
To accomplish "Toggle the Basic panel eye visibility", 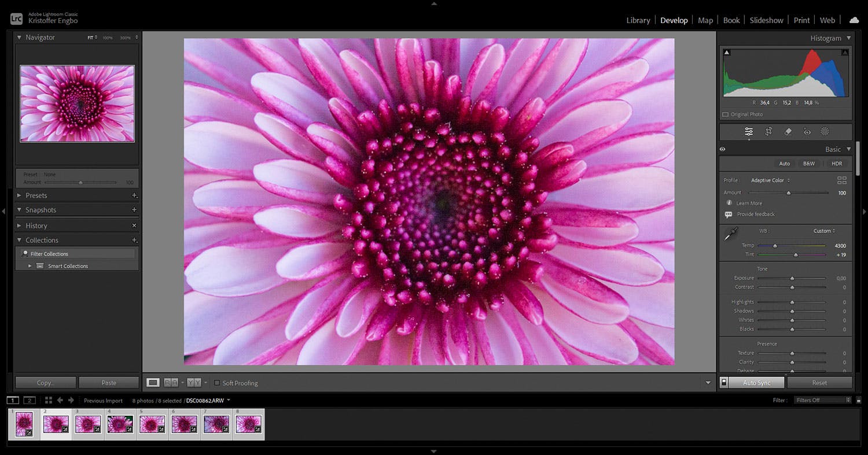I will point(723,149).
